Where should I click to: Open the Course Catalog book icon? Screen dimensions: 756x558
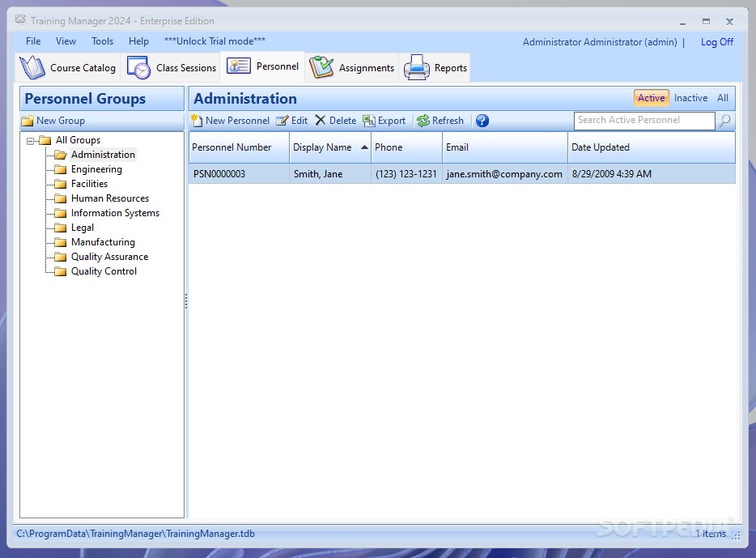click(32, 67)
